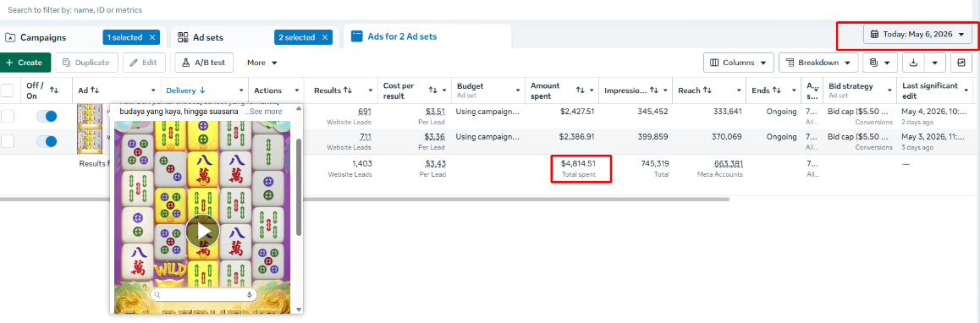Click the '$4,814.51' total spent value
Viewport: 980px width, 323px height.
[578, 164]
